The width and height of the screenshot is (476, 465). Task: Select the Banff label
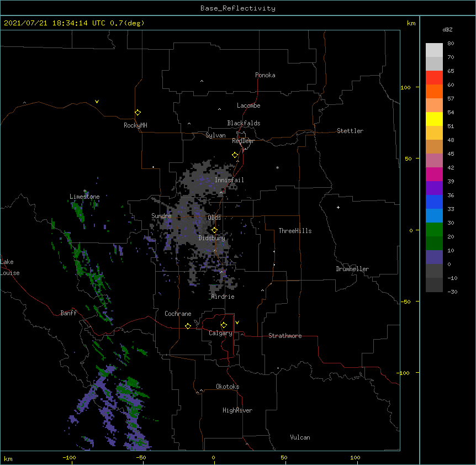coord(68,313)
